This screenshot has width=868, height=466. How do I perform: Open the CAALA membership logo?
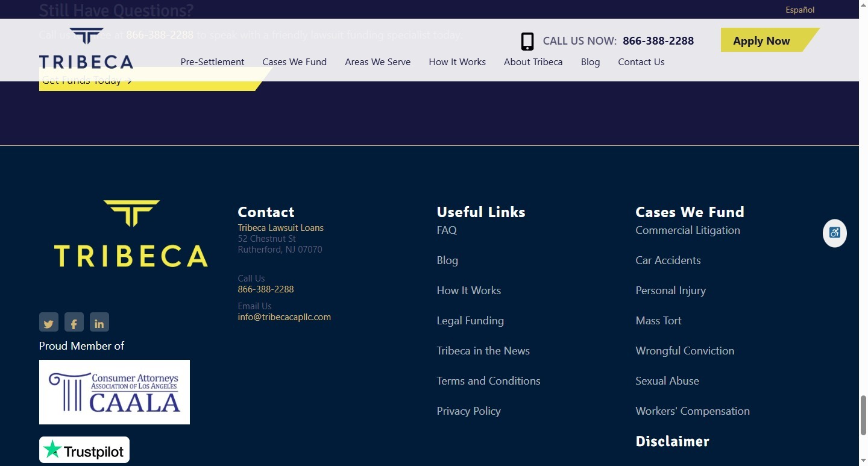(x=115, y=392)
